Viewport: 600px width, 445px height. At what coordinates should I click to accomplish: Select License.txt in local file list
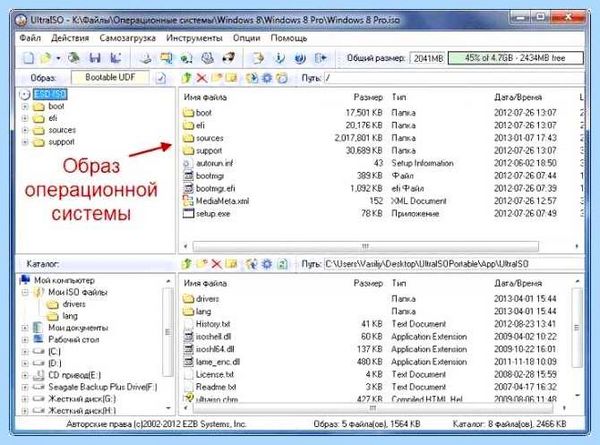click(x=215, y=374)
